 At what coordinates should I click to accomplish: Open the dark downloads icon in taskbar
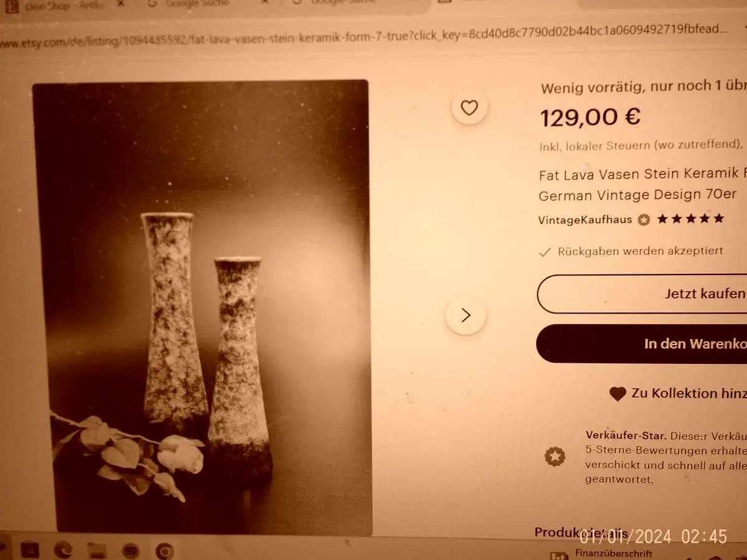29,550
